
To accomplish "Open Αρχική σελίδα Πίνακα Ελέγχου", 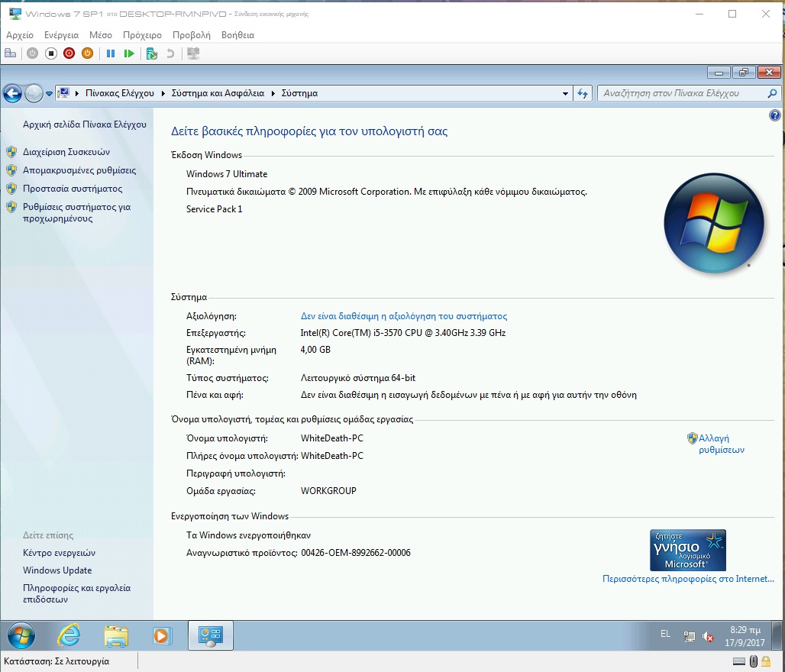I will [x=85, y=124].
